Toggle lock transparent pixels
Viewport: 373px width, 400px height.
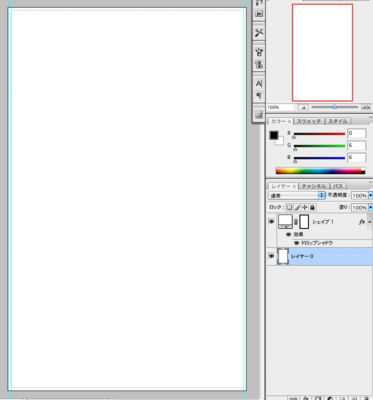[x=289, y=207]
